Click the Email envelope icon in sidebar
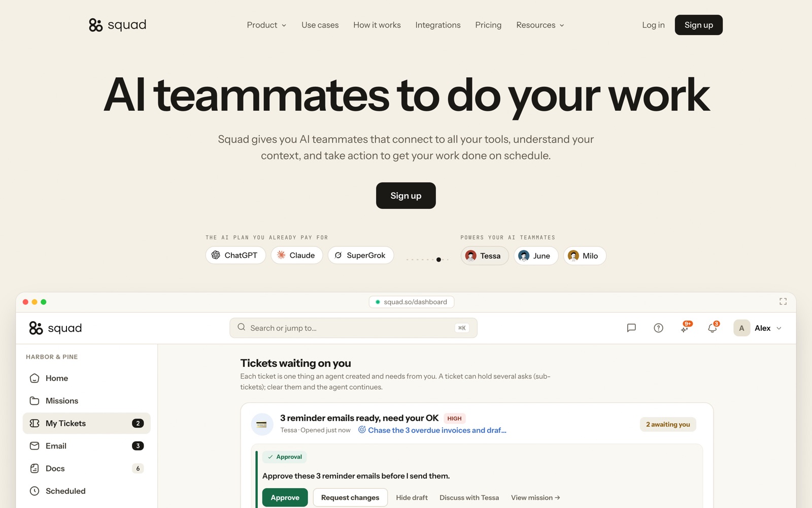This screenshot has height=508, width=812. (x=35, y=446)
